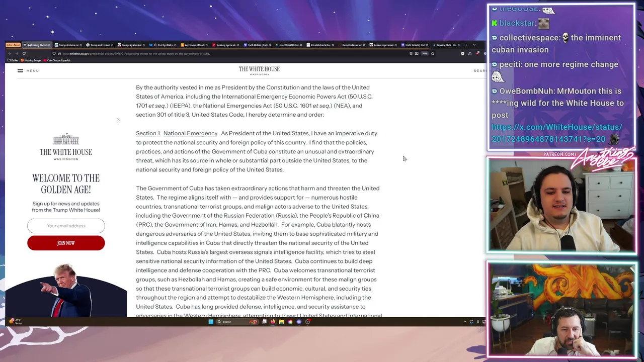Open the Nothing Burger bookmark
Image resolution: width=644 pixels, height=362 pixels.
point(31,60)
